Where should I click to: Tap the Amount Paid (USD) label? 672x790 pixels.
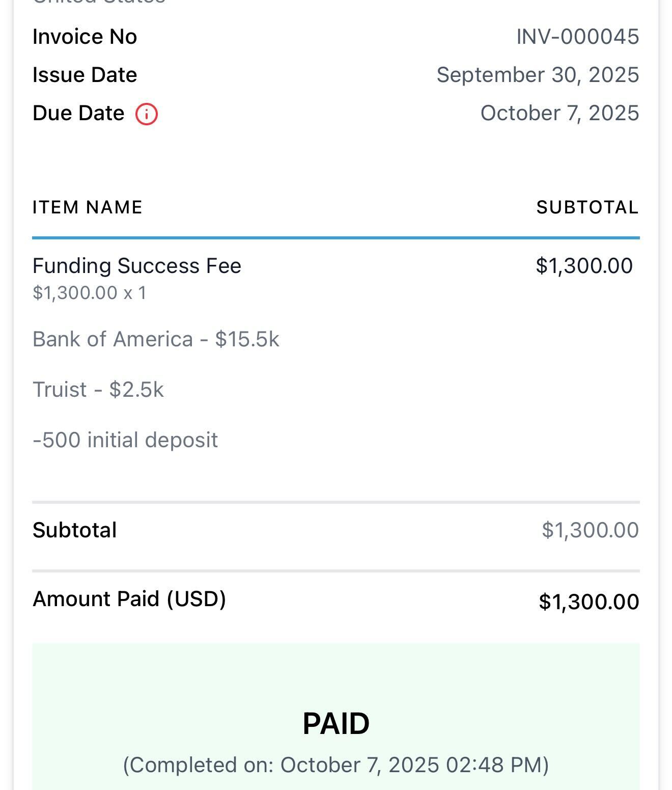pos(129,599)
